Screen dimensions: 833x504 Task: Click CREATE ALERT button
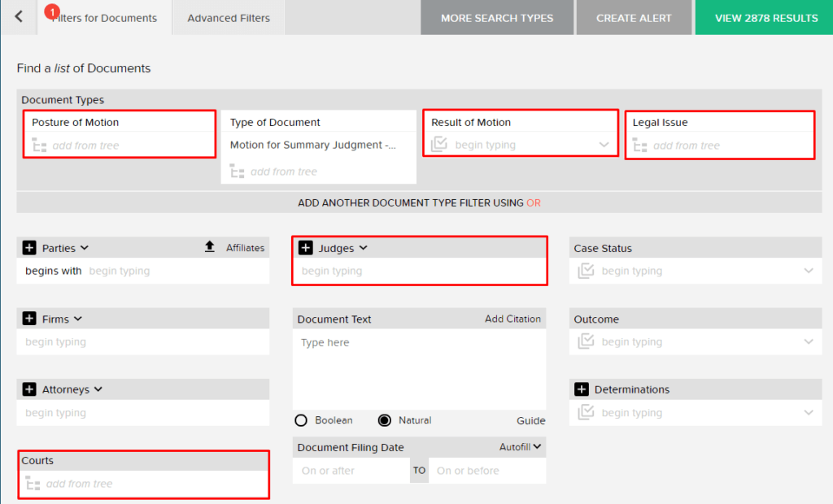click(634, 18)
